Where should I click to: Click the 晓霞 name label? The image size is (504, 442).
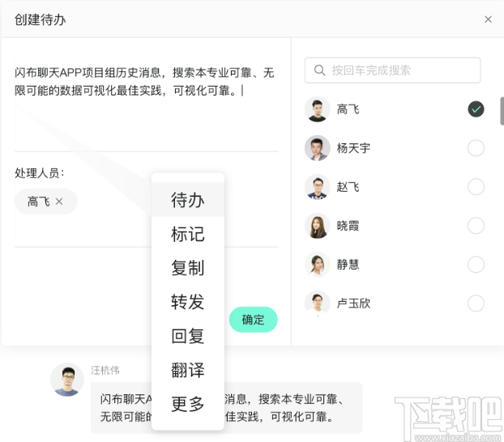pos(348,226)
